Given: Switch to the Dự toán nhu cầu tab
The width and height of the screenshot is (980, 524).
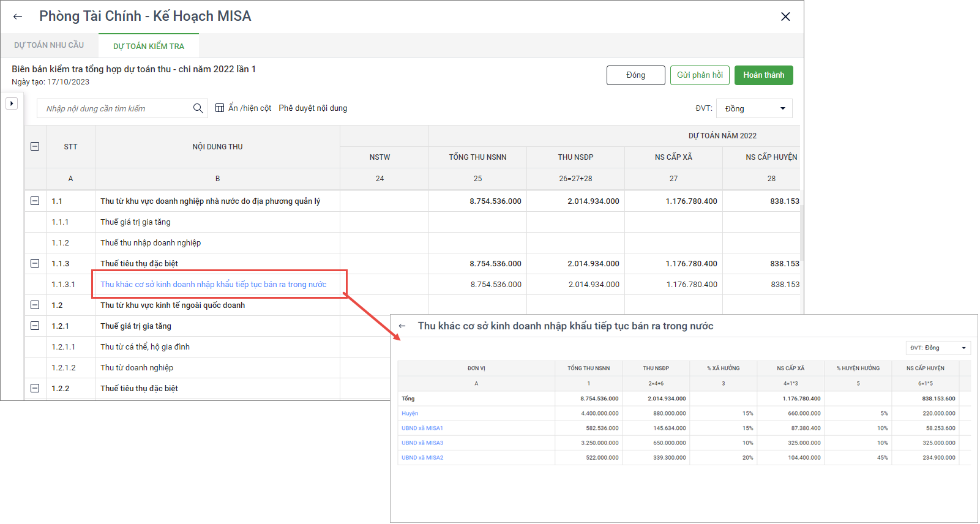Looking at the screenshot, I should coord(49,45).
